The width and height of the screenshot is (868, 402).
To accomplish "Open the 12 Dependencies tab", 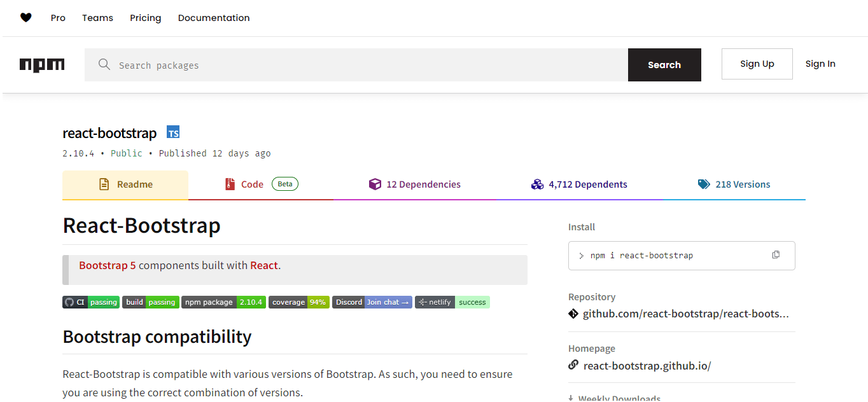I will tap(415, 184).
